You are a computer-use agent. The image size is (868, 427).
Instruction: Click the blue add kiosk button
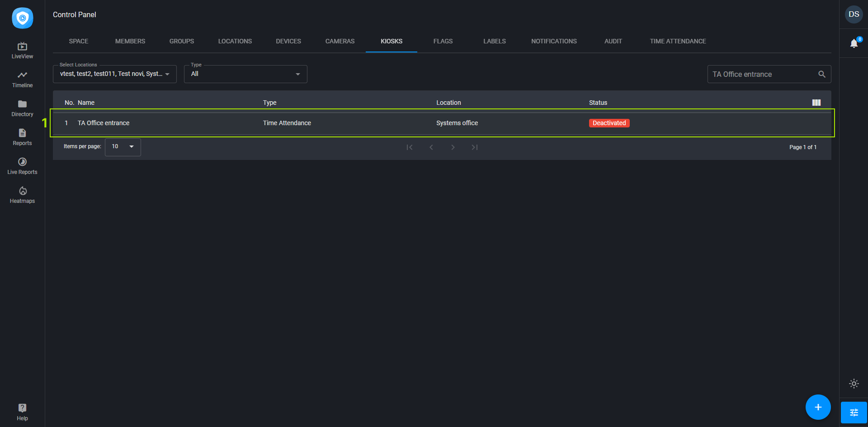(x=818, y=407)
